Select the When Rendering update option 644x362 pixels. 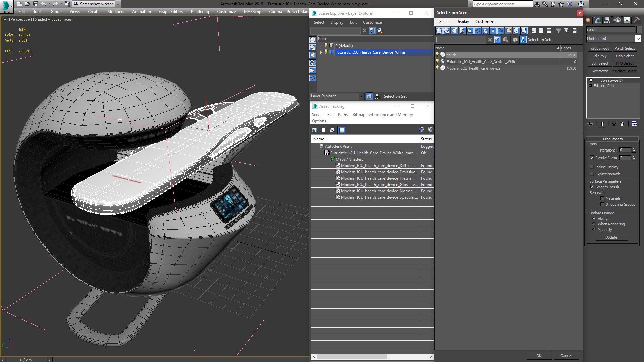coord(594,224)
